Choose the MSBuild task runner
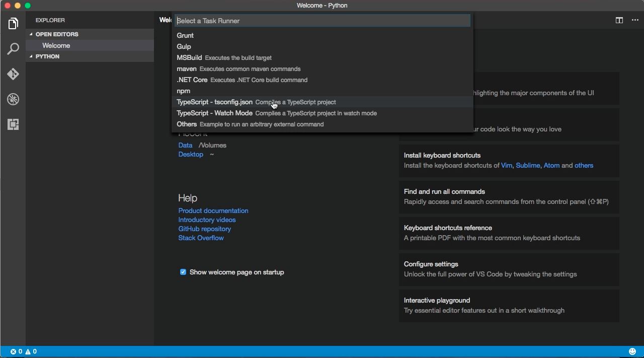The image size is (644, 358). 322,57
